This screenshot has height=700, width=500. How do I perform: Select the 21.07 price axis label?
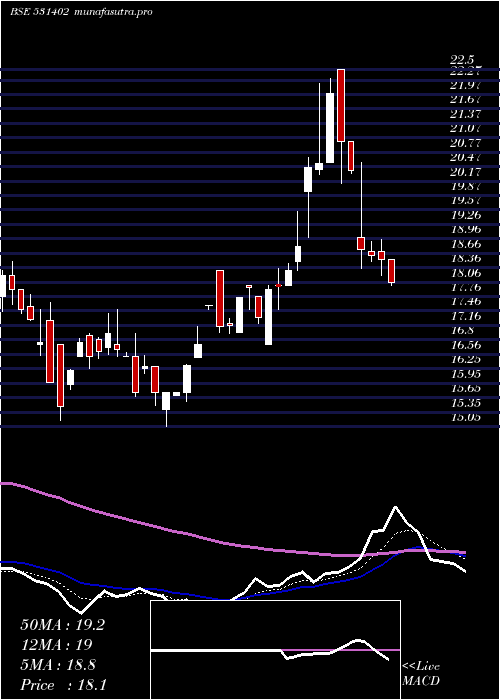coord(466,129)
